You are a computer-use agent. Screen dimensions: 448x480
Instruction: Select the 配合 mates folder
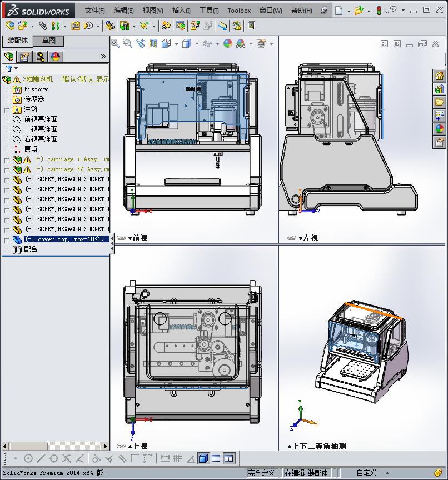pos(31,249)
